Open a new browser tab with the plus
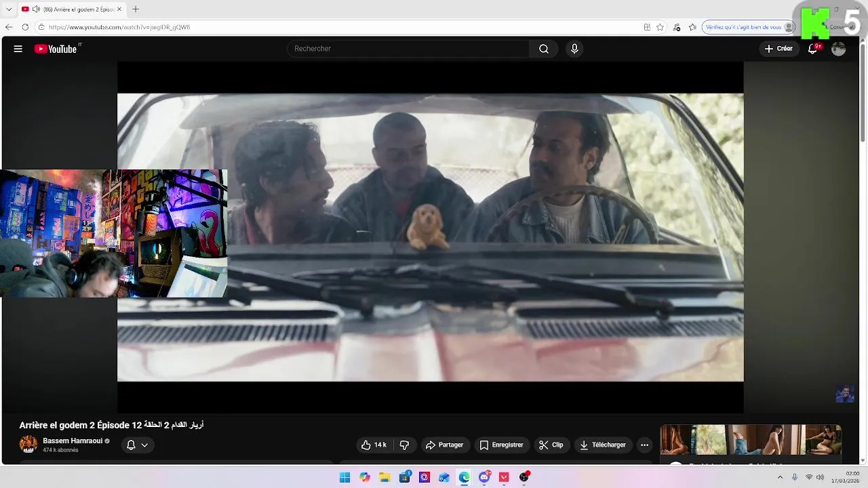Screen dimensions: 868x488 [136, 9]
